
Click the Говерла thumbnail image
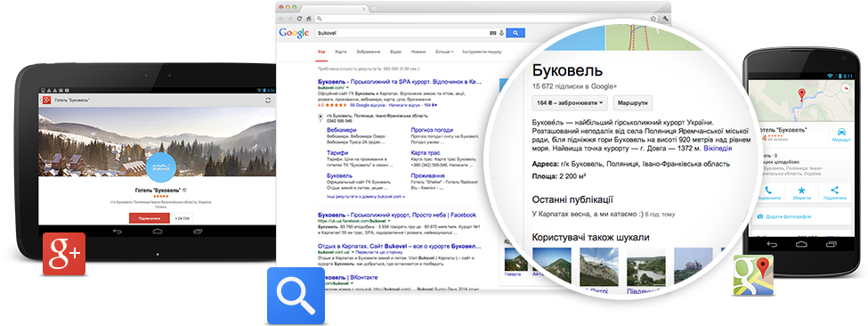coord(516,259)
